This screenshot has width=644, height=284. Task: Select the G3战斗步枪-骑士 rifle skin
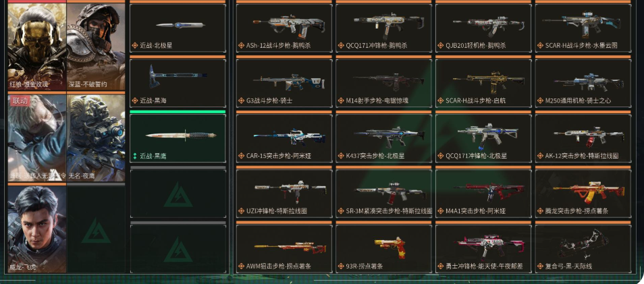pos(284,83)
